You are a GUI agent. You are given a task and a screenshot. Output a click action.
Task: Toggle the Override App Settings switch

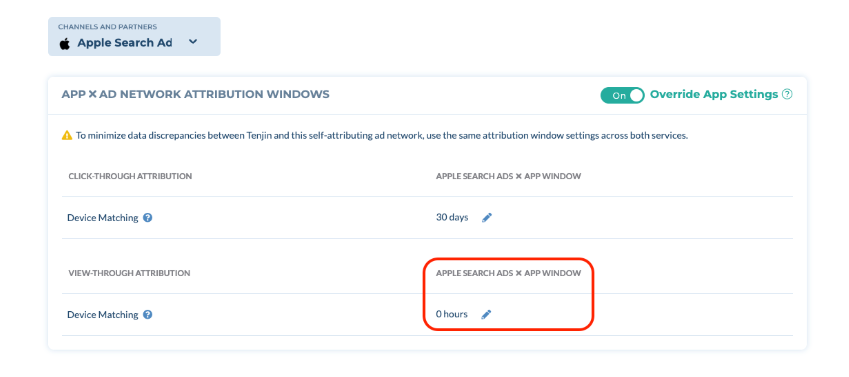point(622,95)
